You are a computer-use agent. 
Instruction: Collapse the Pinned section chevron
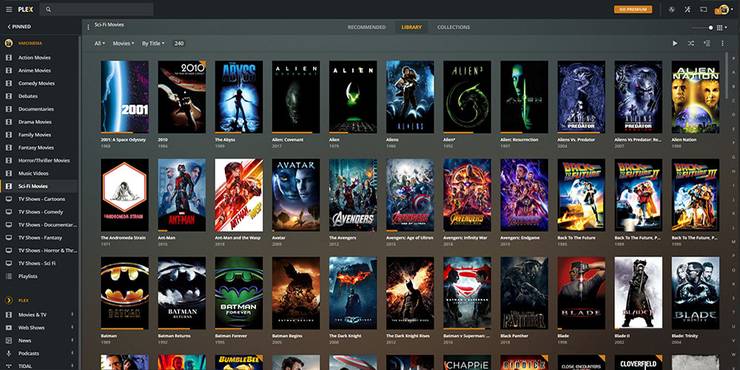(x=9, y=27)
